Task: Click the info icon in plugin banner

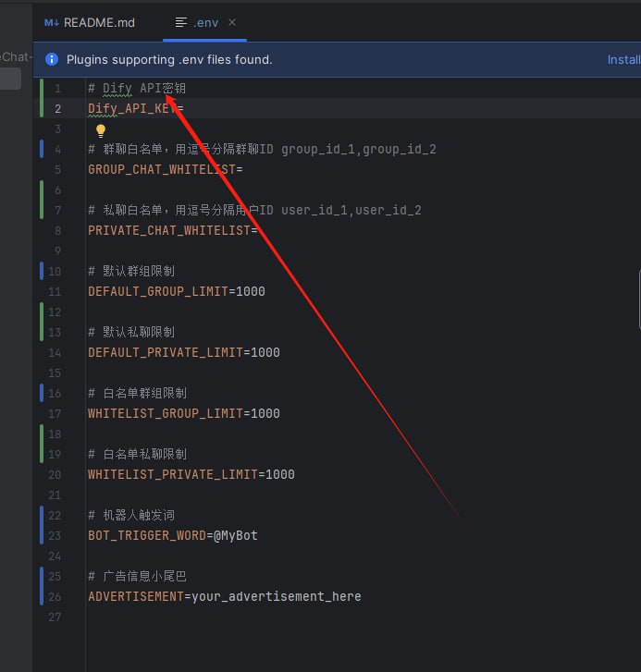Action: pyautogui.click(x=51, y=59)
